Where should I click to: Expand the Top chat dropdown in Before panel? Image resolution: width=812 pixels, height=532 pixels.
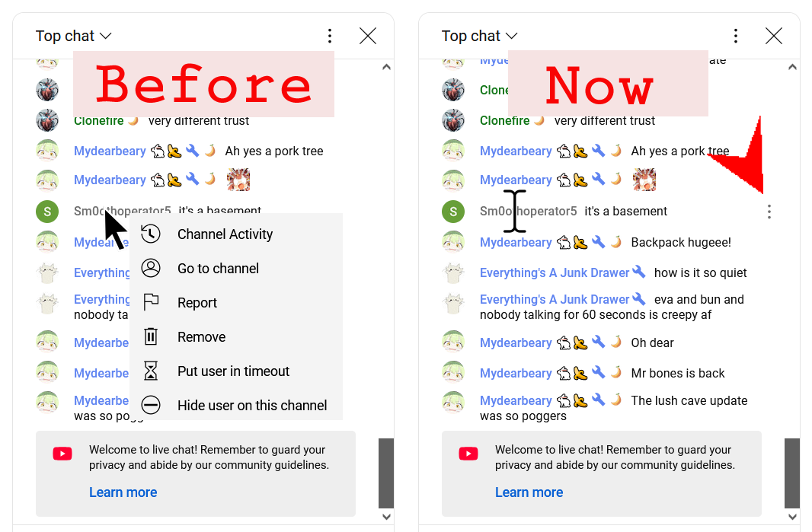(x=74, y=36)
